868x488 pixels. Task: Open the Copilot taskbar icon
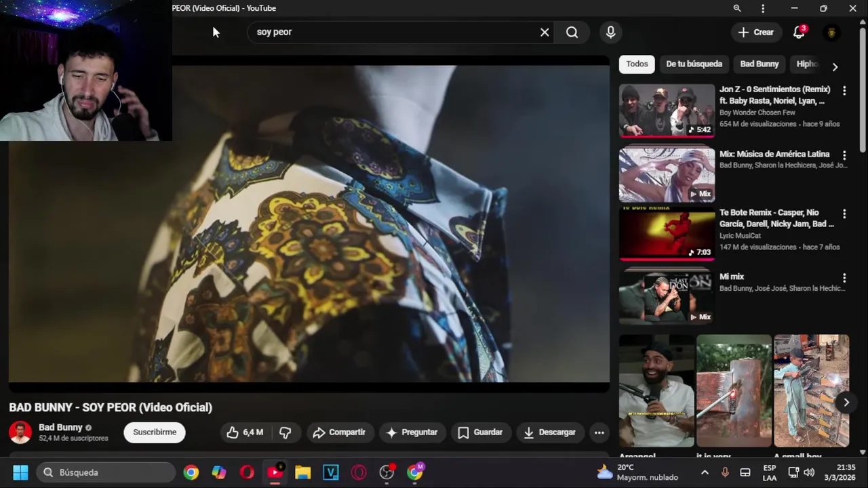click(219, 472)
